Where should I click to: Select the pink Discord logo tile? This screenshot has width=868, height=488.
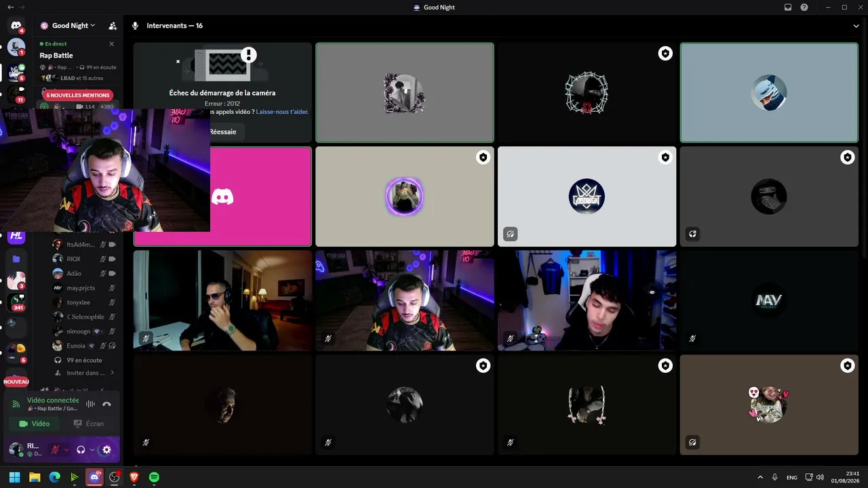click(222, 197)
